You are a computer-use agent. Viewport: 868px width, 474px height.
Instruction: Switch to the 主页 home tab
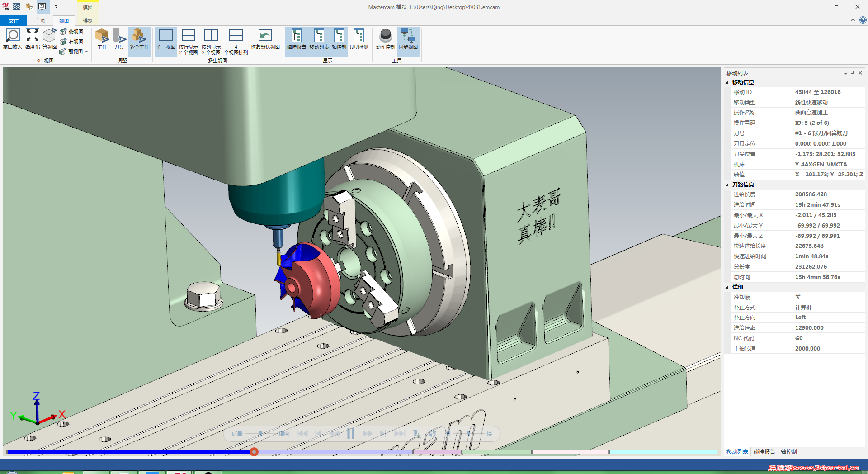(40, 21)
